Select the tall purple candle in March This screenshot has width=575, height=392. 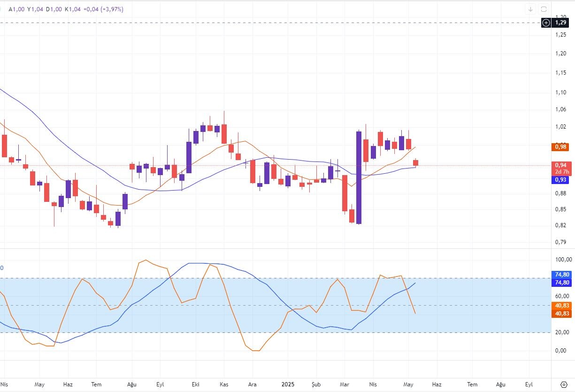coord(359,177)
